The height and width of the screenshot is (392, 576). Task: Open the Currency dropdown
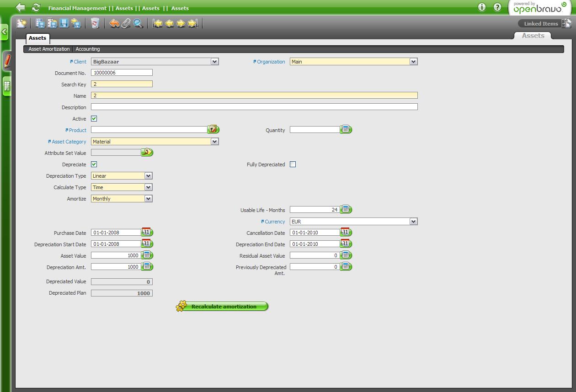[413, 222]
